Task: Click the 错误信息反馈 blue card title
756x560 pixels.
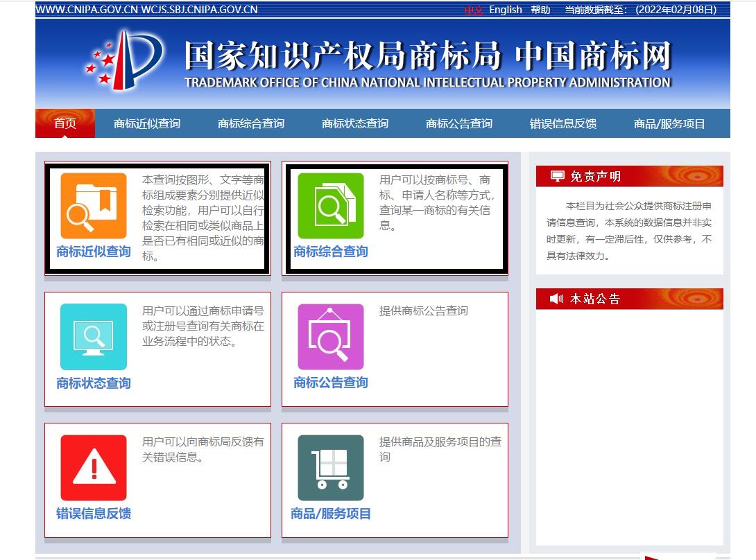Action: point(94,514)
